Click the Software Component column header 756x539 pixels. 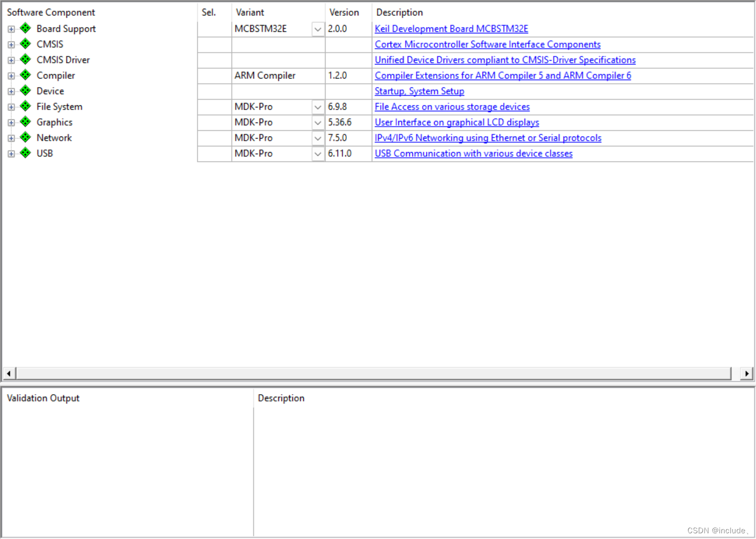100,12
